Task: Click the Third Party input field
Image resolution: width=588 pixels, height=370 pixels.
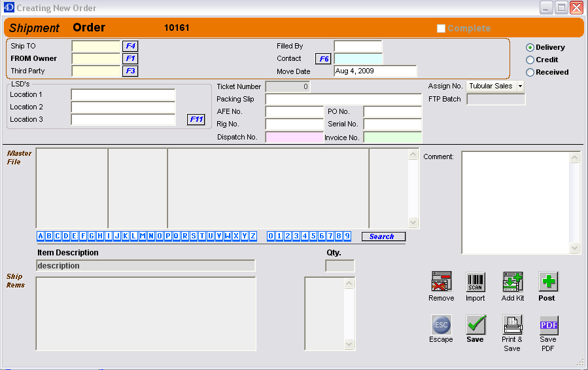Action: tap(96, 71)
